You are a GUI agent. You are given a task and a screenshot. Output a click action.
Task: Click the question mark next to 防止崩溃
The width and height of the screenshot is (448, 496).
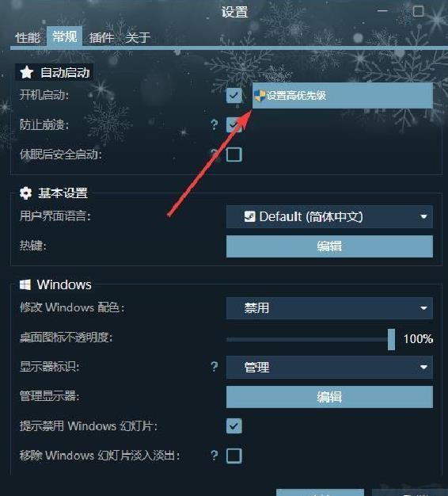tap(215, 124)
